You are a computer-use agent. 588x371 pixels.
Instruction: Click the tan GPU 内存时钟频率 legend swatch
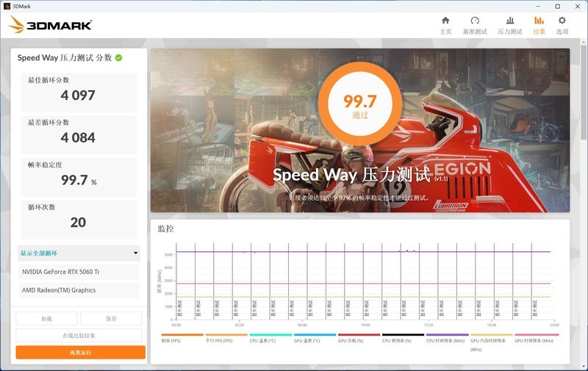pos(491,335)
